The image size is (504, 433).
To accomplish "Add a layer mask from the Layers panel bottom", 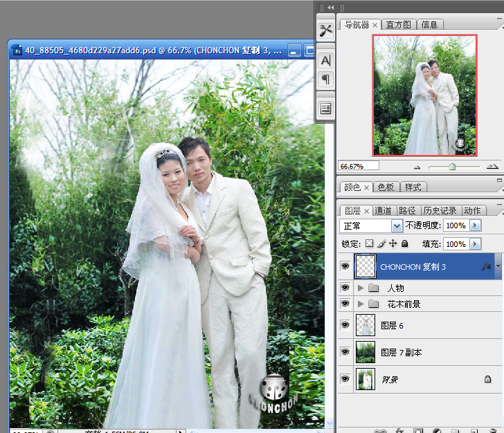I will tap(418, 431).
